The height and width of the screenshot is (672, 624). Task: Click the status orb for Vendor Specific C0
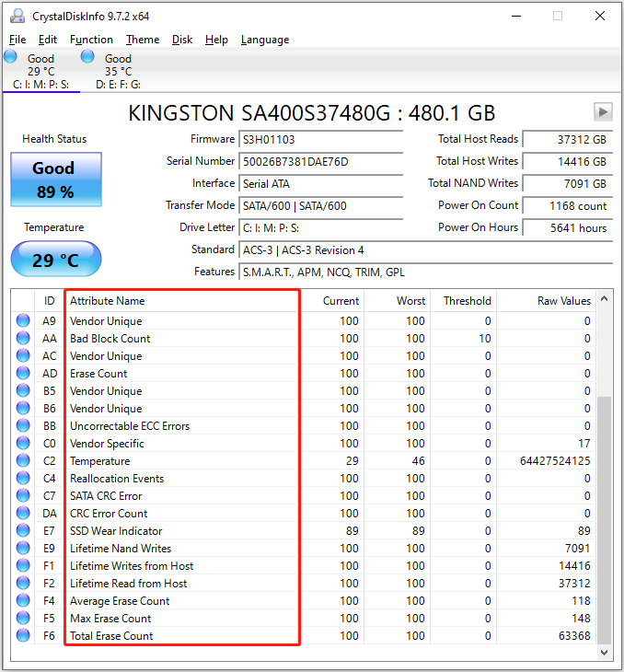[x=23, y=443]
